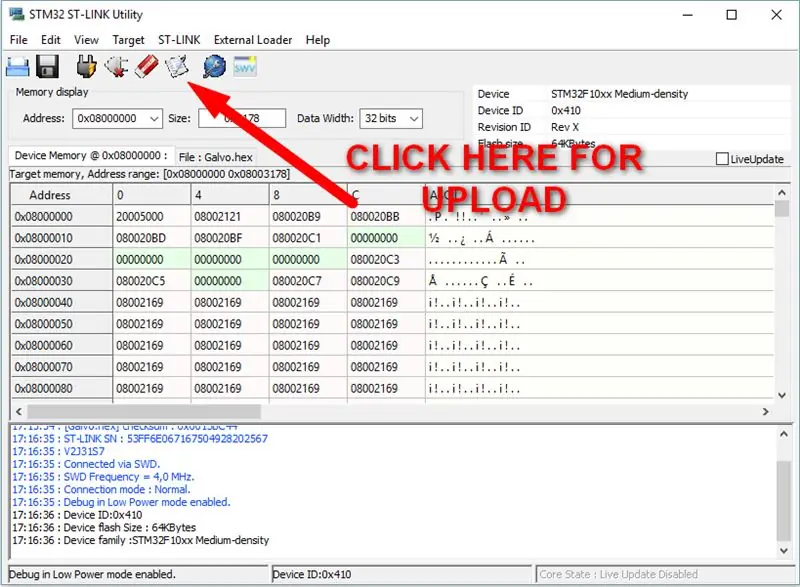This screenshot has height=587, width=800.
Task: Open the SWV viewer icon
Action: coord(245,67)
